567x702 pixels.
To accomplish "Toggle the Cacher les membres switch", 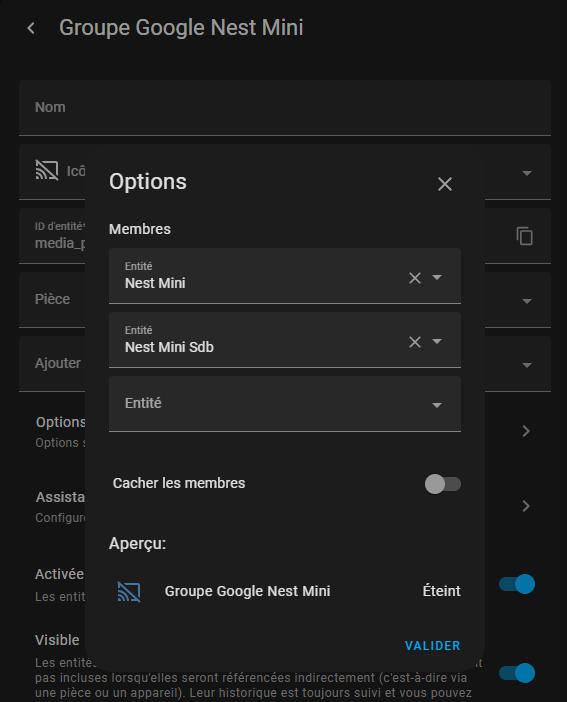I will point(442,484).
